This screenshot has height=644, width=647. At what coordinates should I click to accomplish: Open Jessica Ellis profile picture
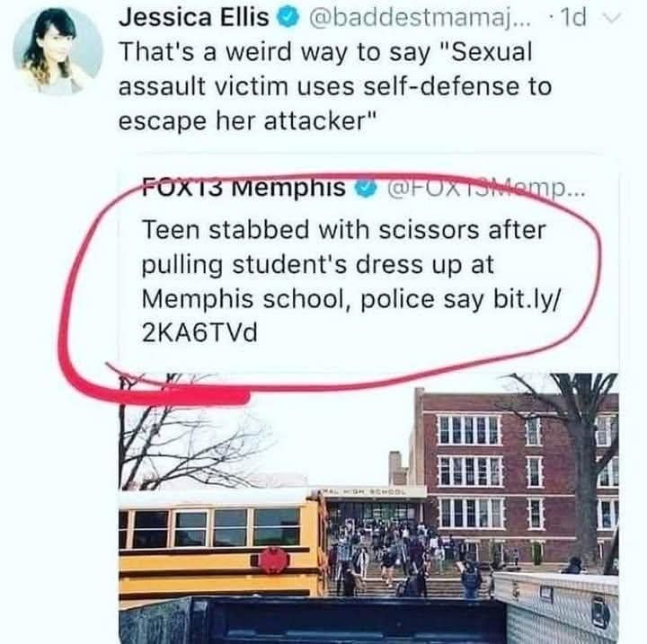click(58, 50)
